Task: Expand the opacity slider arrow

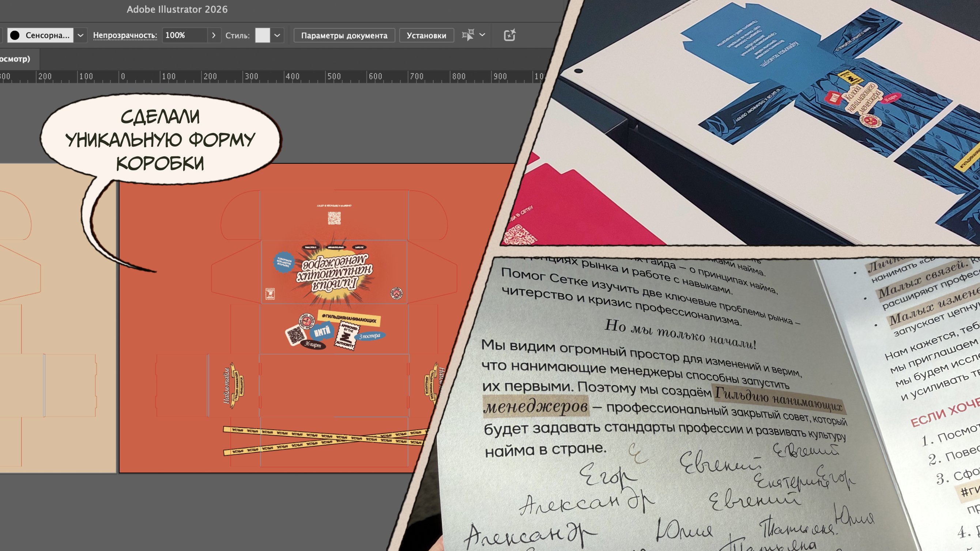Action: [214, 35]
